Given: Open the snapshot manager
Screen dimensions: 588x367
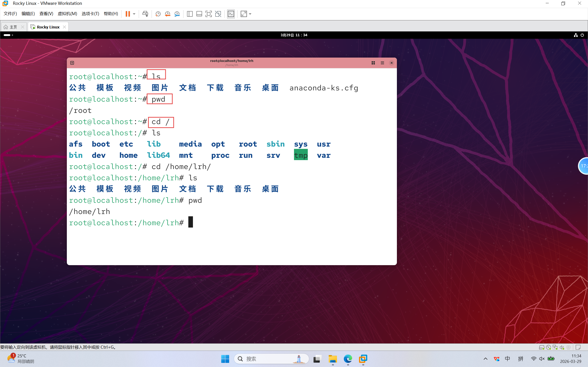Looking at the screenshot, I should point(177,14).
